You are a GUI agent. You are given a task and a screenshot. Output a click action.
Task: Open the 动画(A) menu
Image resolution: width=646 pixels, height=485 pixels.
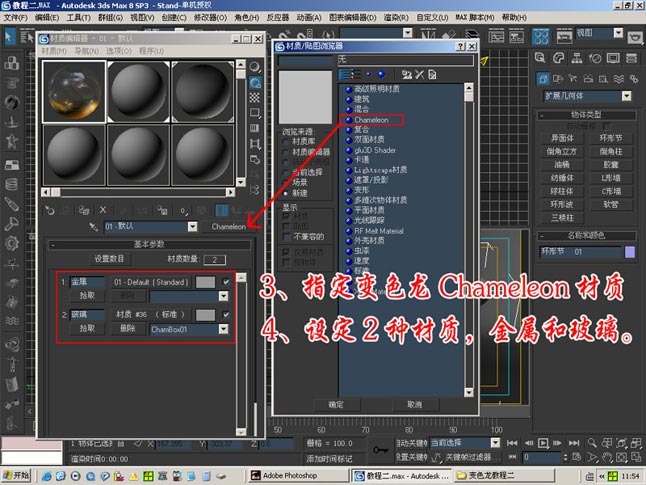309,18
